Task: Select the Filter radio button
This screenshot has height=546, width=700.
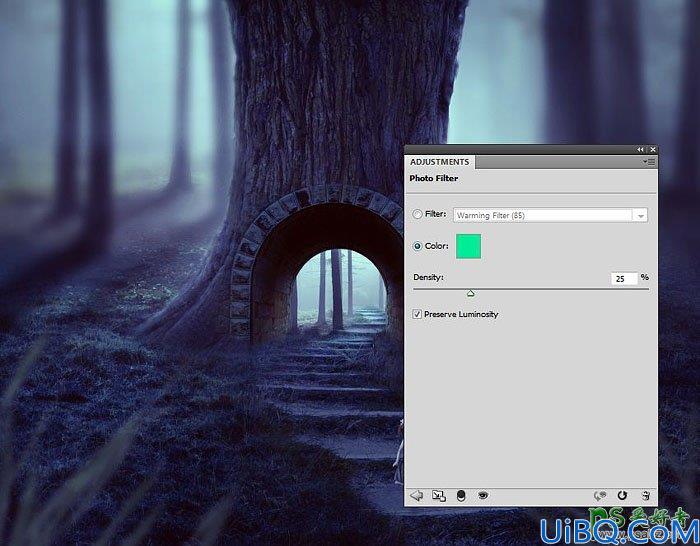Action: click(417, 214)
